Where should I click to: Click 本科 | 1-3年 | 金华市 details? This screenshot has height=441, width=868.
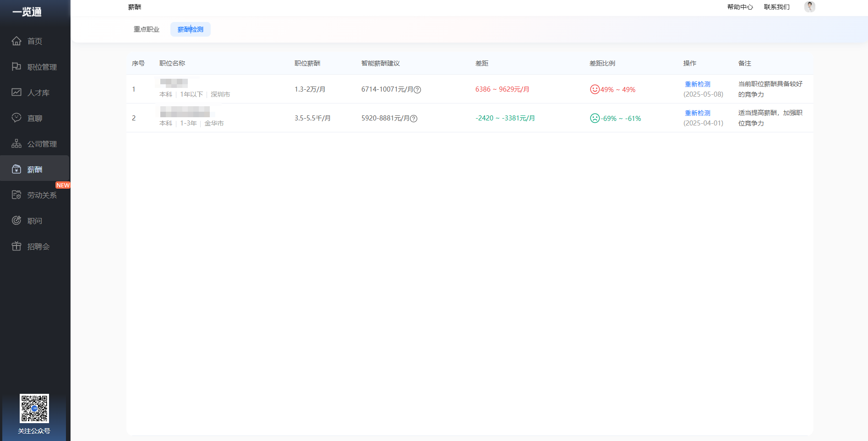tap(191, 123)
